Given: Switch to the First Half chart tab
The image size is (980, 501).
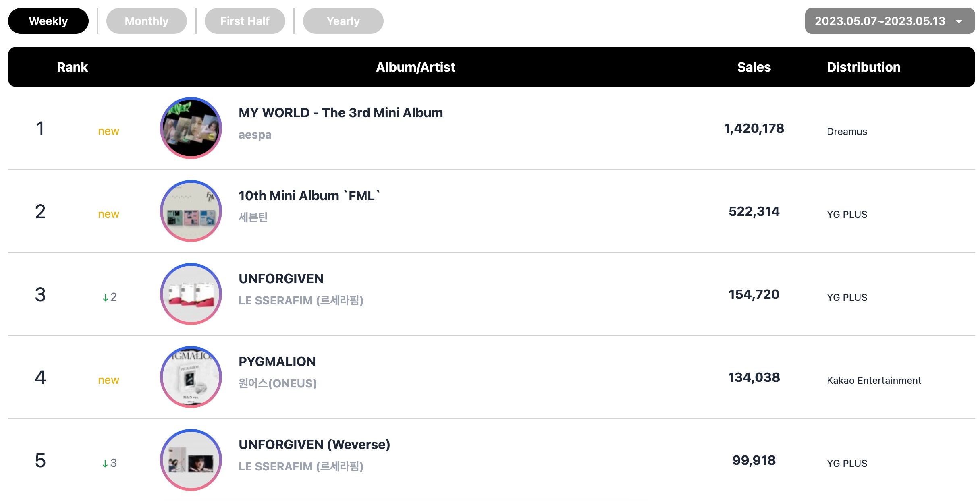Looking at the screenshot, I should [x=245, y=21].
